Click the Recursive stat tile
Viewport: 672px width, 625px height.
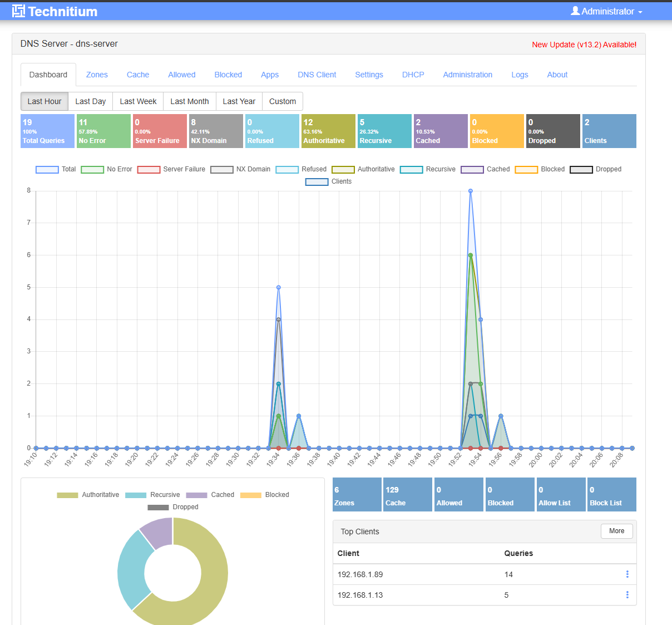(x=384, y=131)
